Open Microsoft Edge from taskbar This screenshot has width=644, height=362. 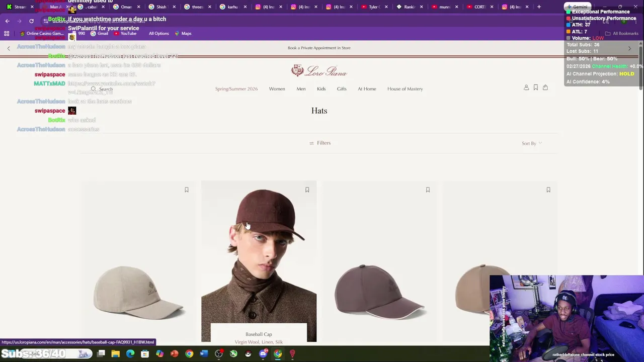(130, 354)
